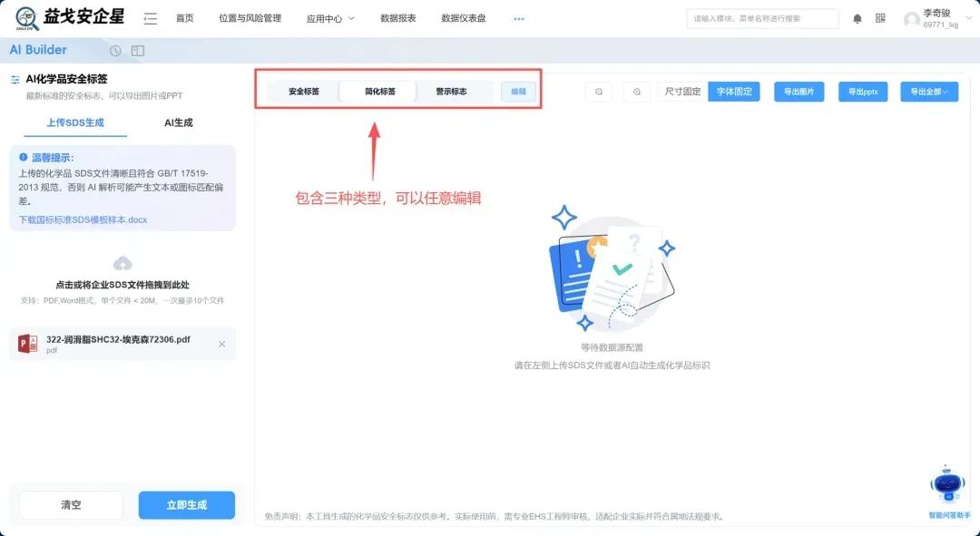Image resolution: width=980 pixels, height=536 pixels.
Task: Expand user account dropdown arrow
Action: click(x=969, y=18)
